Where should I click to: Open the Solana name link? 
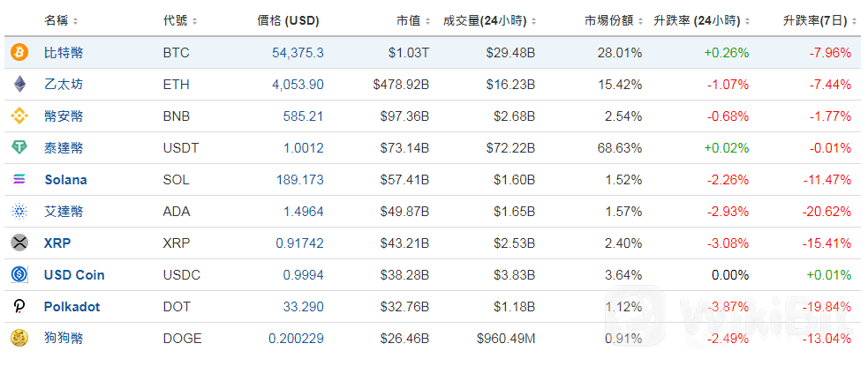coord(65,180)
